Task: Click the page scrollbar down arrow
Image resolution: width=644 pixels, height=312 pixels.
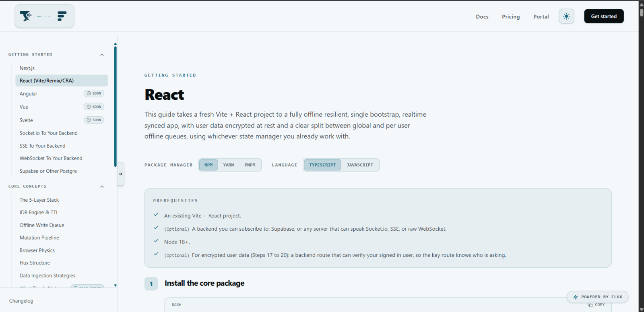Action: [x=642, y=309]
